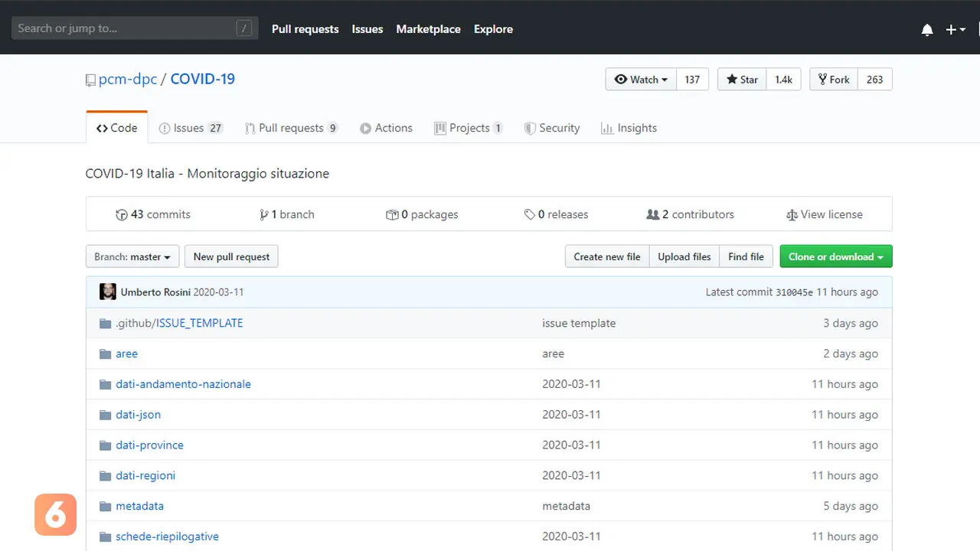The height and width of the screenshot is (551, 980).
Task: Open the dati-json folder
Action: click(x=138, y=415)
